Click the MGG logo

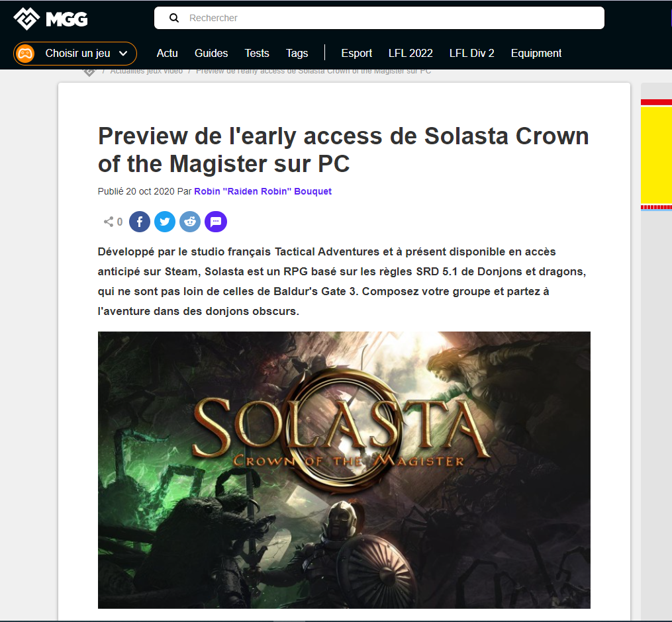tap(50, 19)
